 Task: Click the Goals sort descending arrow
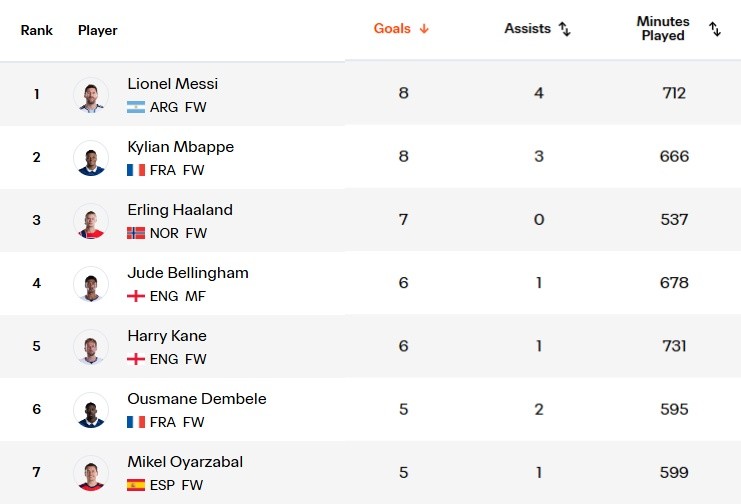tap(424, 29)
